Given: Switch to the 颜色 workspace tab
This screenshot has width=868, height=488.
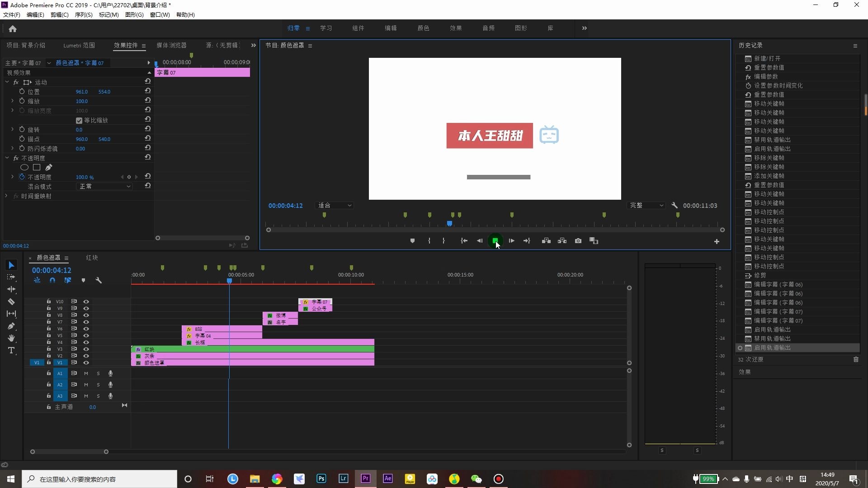Looking at the screenshot, I should click(x=423, y=28).
